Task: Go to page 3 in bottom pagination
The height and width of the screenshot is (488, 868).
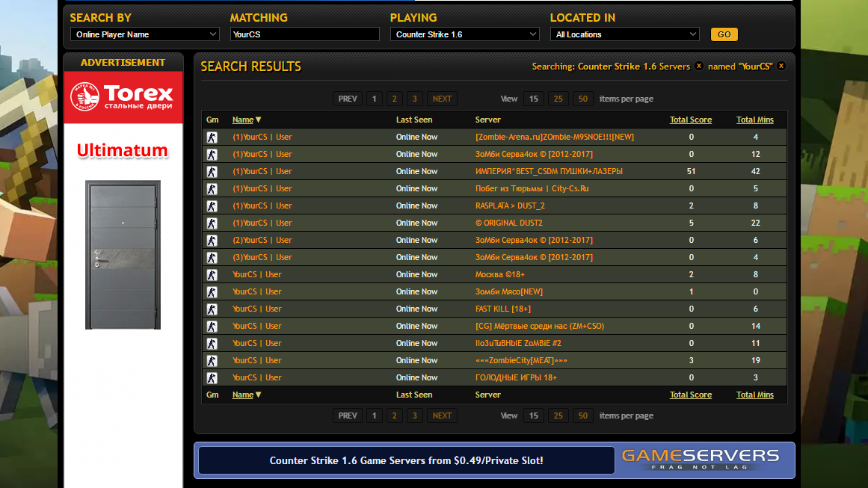Action: [415, 416]
